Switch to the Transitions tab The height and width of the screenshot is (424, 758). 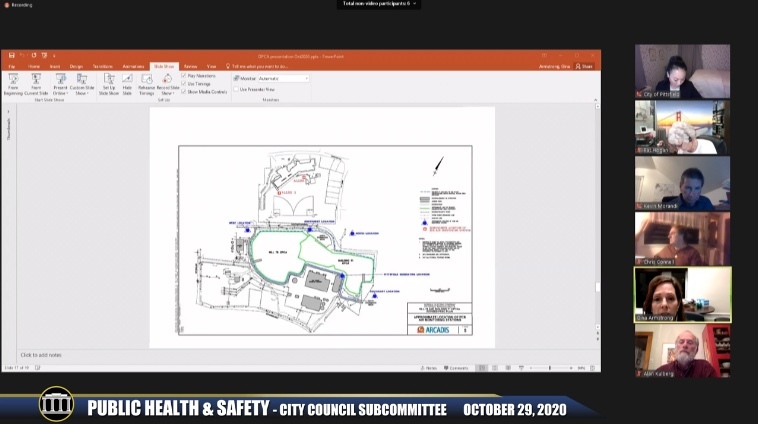point(103,66)
